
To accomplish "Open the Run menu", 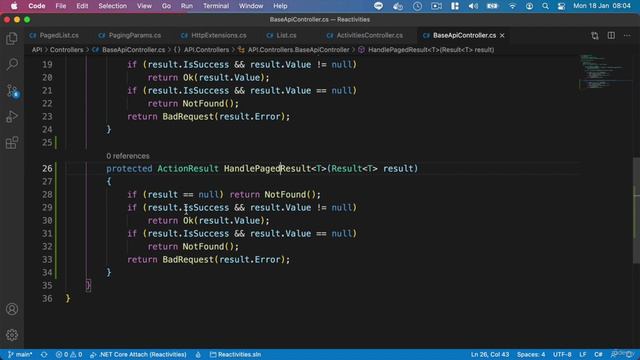I will click(x=187, y=6).
